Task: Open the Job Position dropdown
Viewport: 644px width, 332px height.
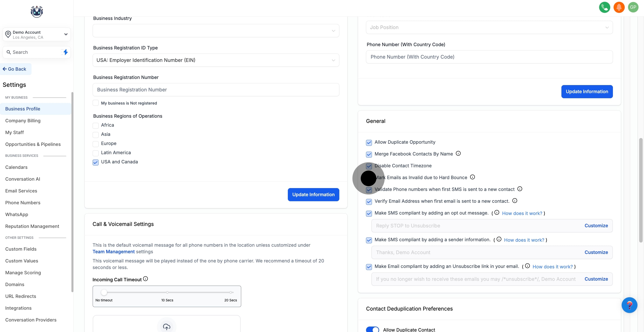Action: (489, 28)
